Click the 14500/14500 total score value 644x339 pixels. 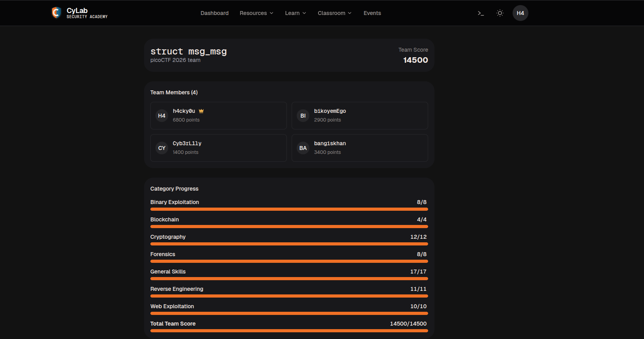(408, 324)
